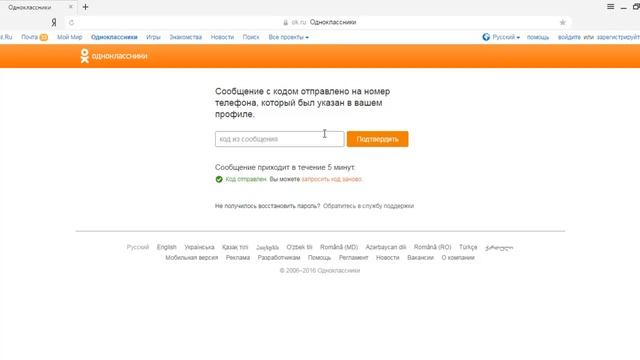Select Georgian language in the footer

pos(499,247)
